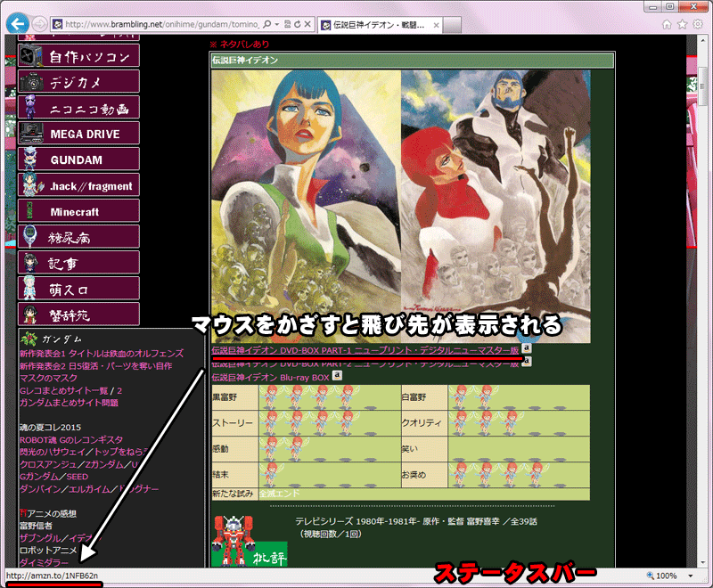Refresh the page with the reload icon
Image resolution: width=713 pixels, height=588 pixels.
pos(298,24)
